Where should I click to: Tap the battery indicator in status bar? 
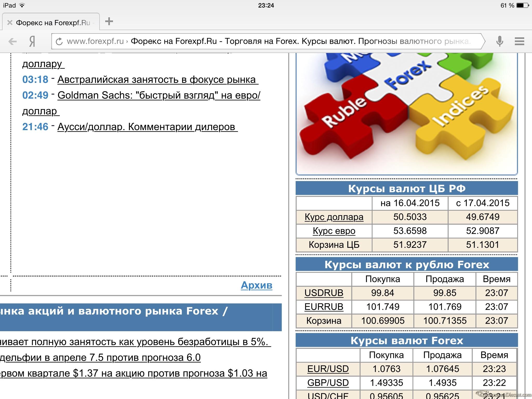pyautogui.click(x=522, y=5)
